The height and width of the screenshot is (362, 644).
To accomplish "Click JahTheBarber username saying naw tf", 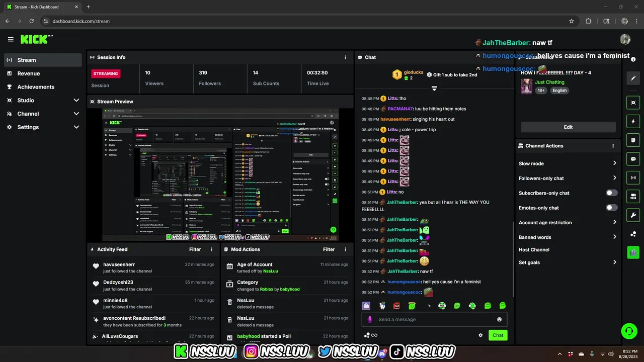I will click(403, 271).
